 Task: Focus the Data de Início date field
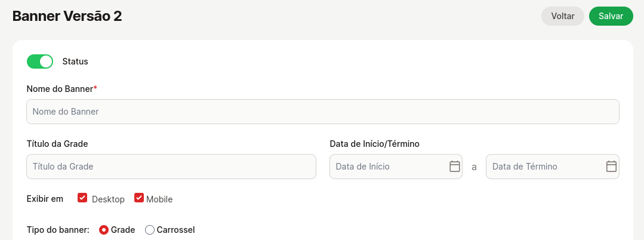tap(388, 167)
